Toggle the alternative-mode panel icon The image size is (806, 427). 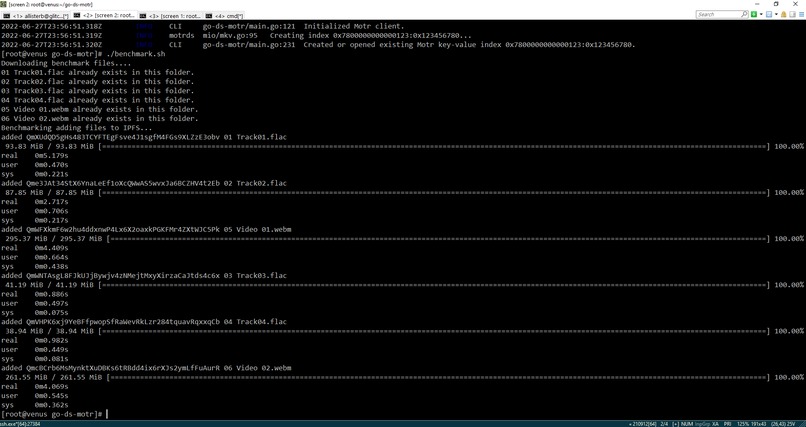[792, 14]
